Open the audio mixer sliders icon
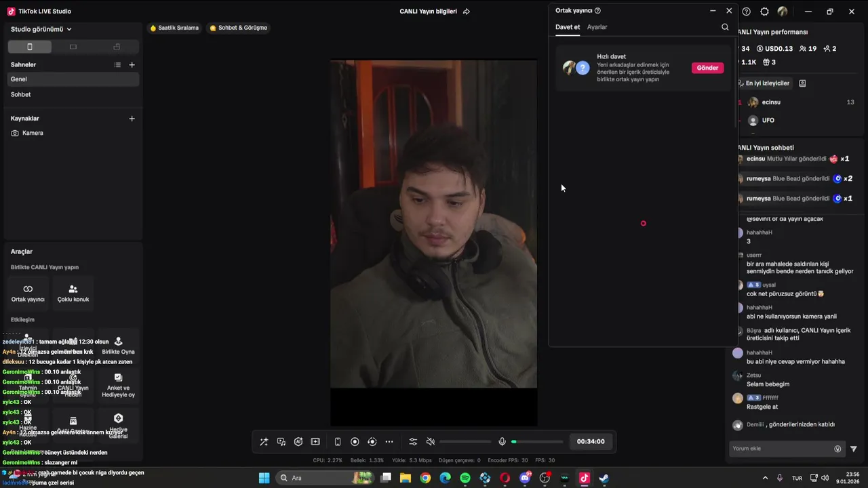868x488 pixels. click(x=413, y=442)
